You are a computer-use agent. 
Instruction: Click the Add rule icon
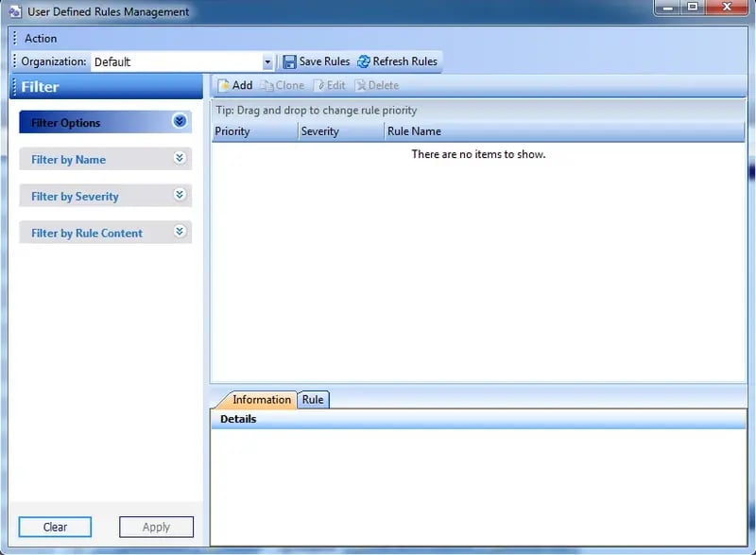(223, 85)
